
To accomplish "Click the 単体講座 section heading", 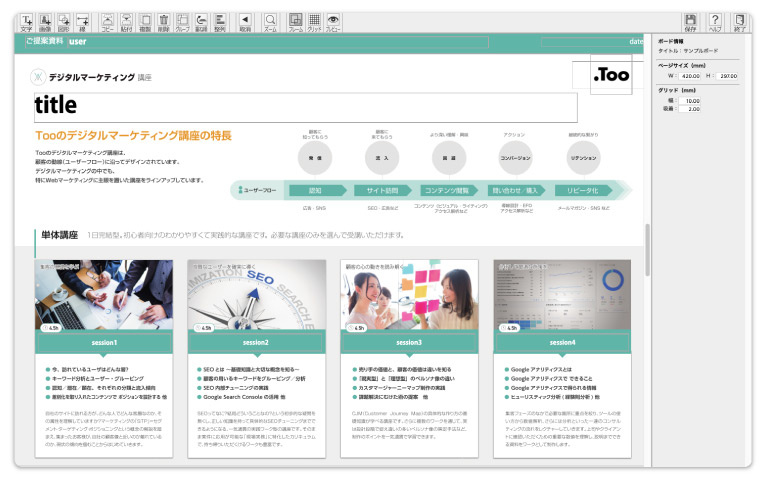I will tap(59, 235).
